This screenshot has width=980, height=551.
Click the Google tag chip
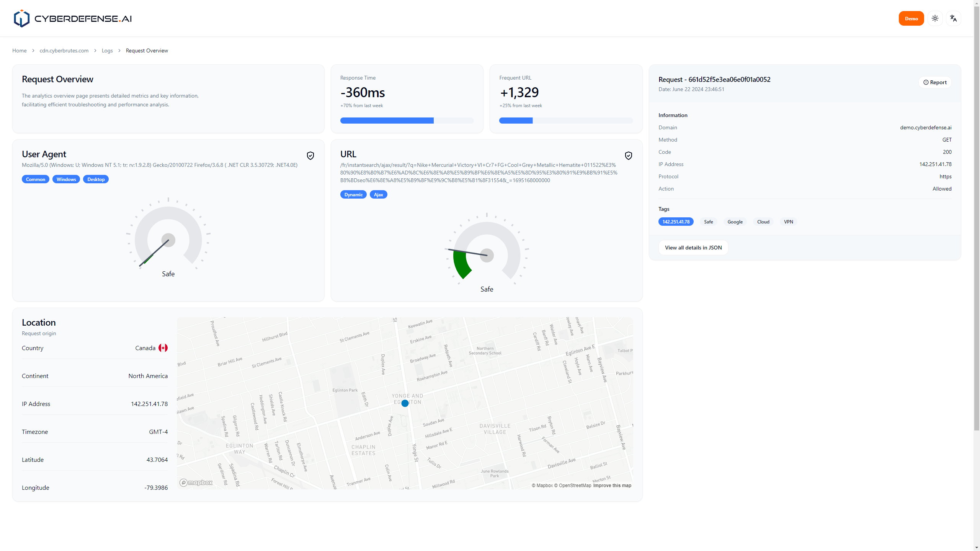[x=735, y=222]
